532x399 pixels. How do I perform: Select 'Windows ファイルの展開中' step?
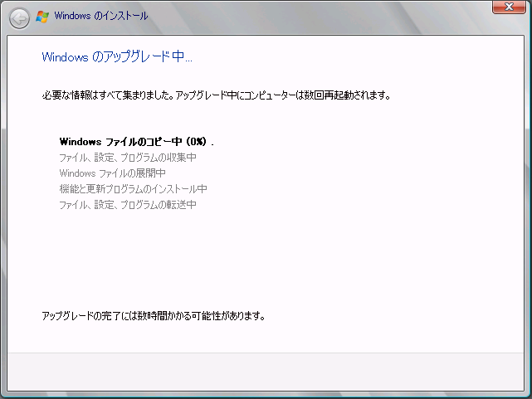coord(112,173)
